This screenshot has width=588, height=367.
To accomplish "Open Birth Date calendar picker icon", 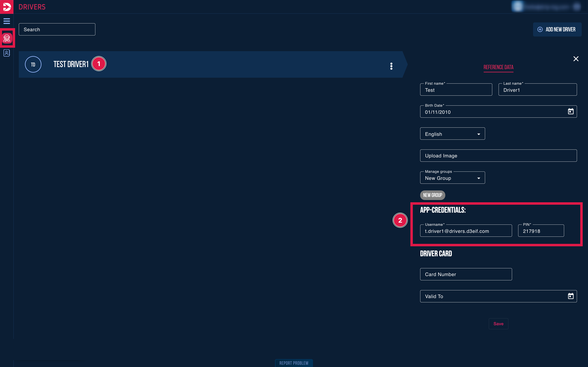I will [570, 111].
